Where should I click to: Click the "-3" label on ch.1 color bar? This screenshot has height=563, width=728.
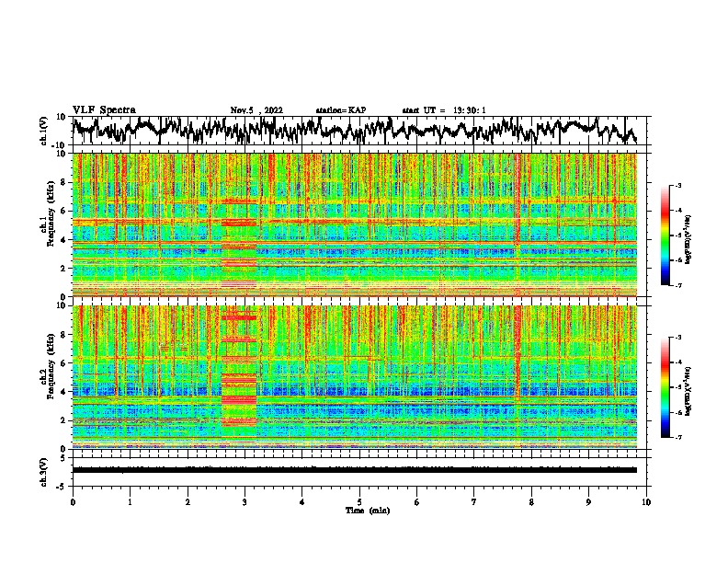678,186
